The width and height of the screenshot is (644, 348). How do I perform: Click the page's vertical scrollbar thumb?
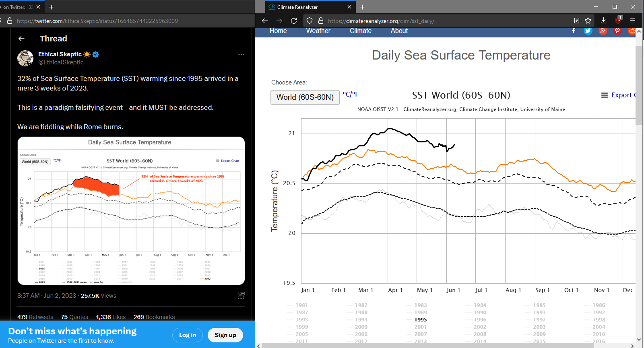coord(639,84)
